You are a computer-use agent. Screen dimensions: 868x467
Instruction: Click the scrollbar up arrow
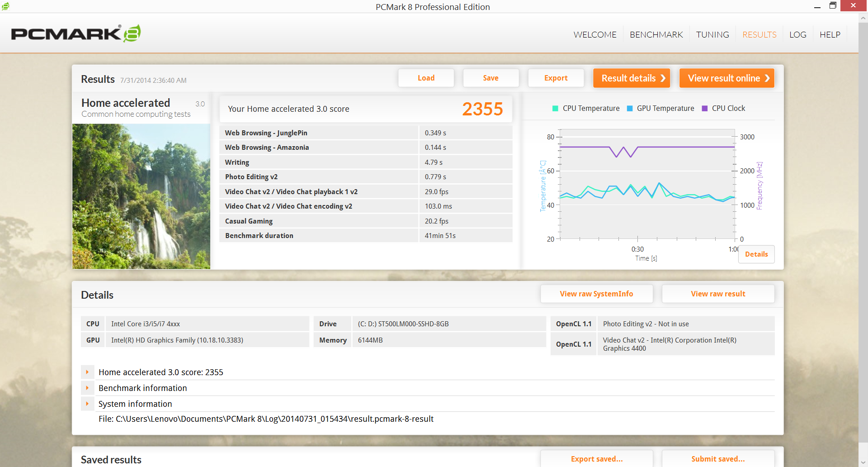(x=863, y=18)
